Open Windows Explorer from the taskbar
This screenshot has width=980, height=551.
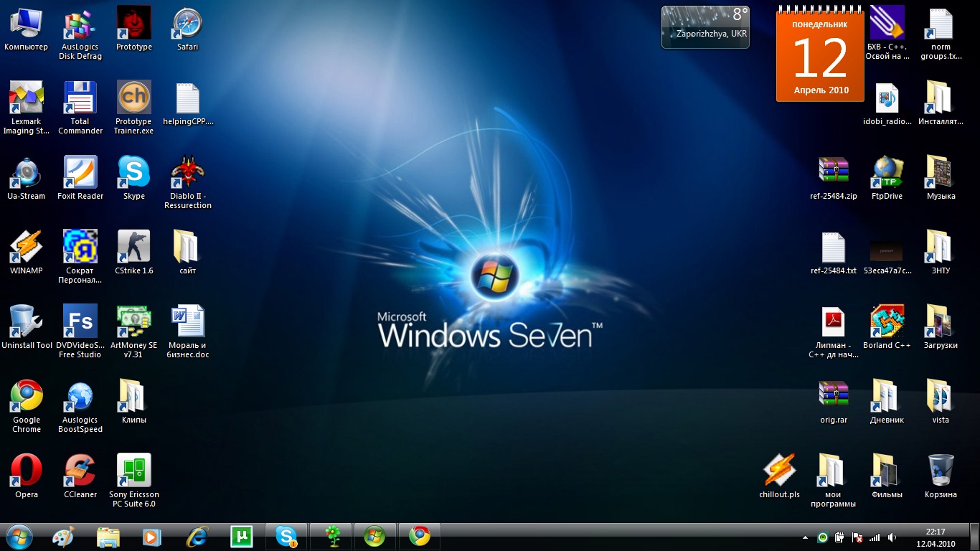pos(108,537)
